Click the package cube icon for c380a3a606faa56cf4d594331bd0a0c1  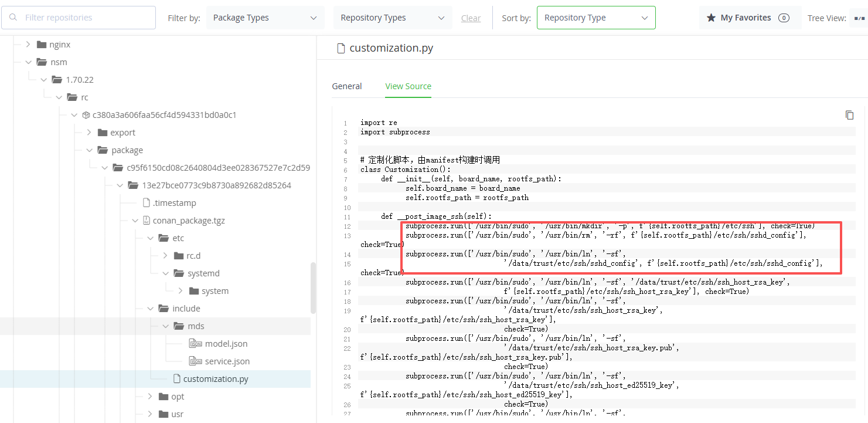[x=86, y=115]
